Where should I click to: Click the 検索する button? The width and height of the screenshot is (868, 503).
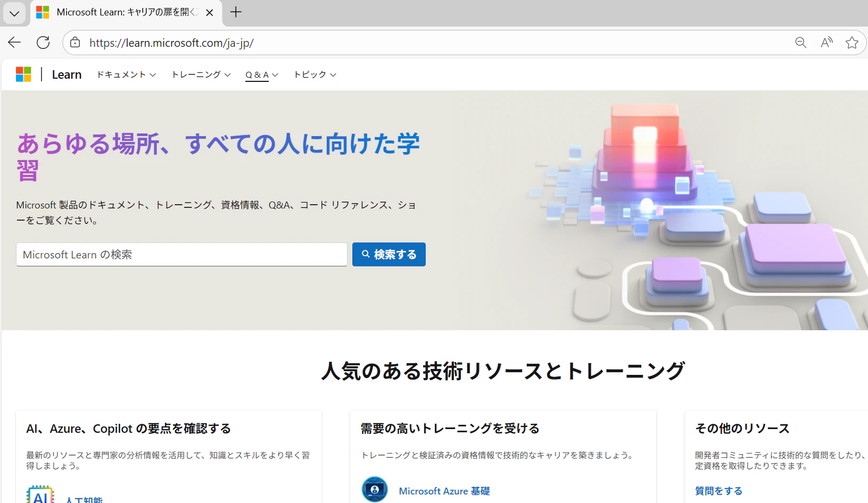point(389,254)
